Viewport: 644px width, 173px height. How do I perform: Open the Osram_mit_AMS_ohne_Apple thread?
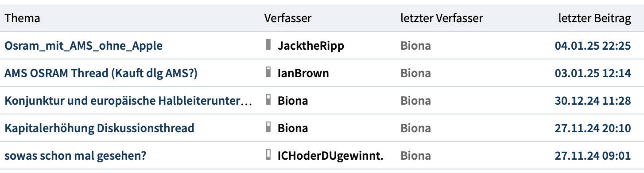[83, 46]
